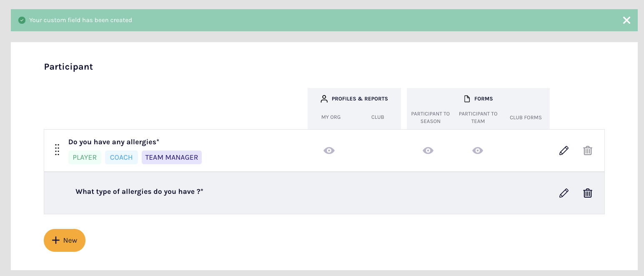The height and width of the screenshot is (276, 644).
Task: Select the PLAYER role tag
Action: pos(85,158)
